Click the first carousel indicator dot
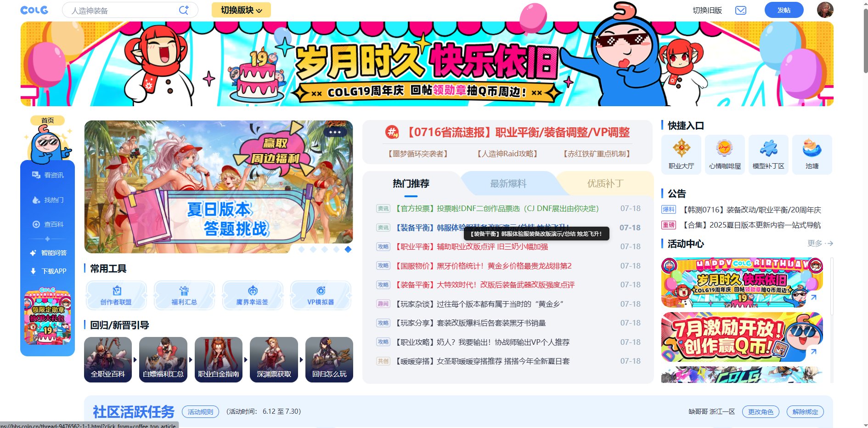 301,249
